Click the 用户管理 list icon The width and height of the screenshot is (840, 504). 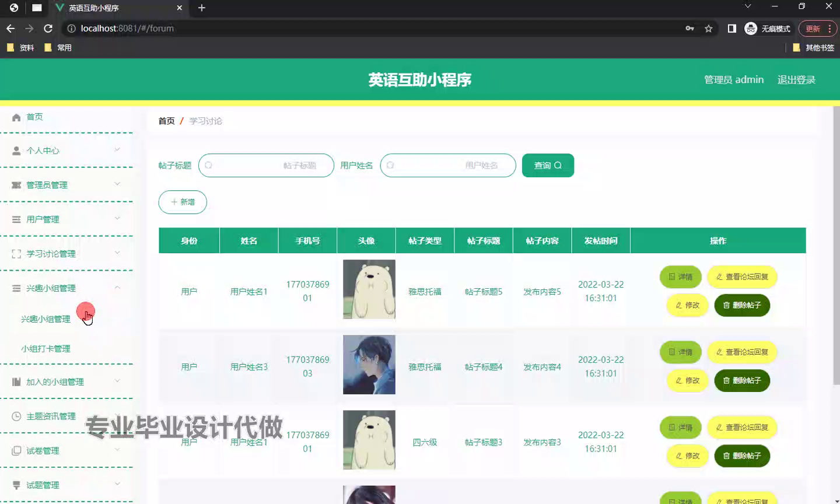point(16,219)
